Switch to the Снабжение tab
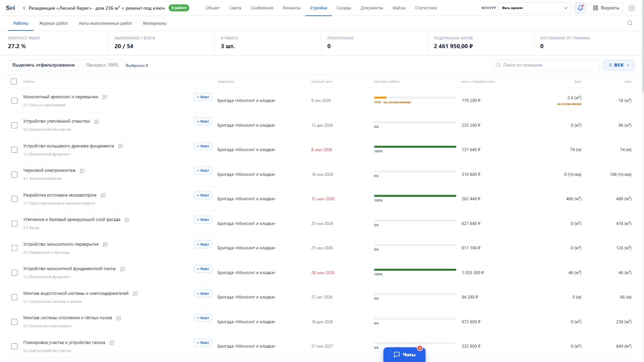 [x=262, y=8]
